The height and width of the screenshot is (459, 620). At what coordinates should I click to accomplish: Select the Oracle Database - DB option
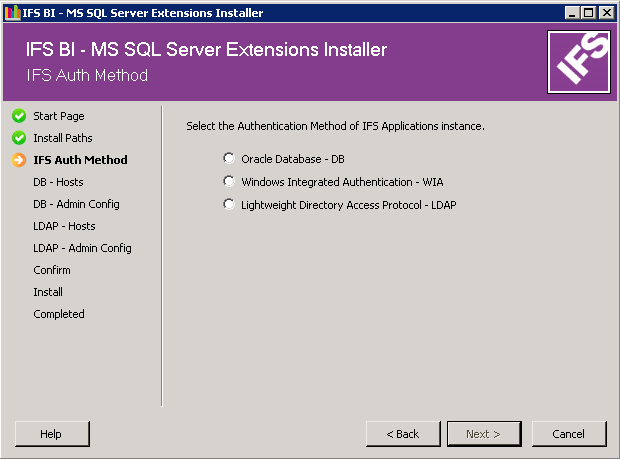click(x=230, y=159)
